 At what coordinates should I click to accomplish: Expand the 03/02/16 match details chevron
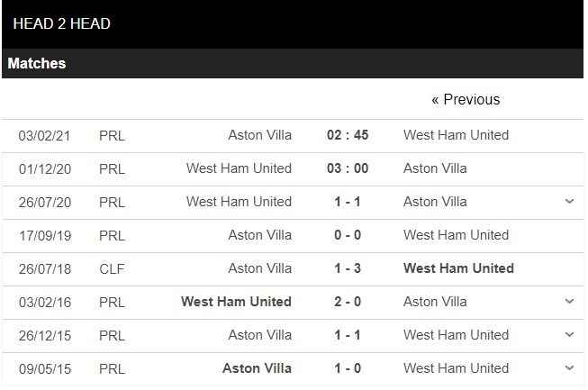pyautogui.click(x=569, y=302)
